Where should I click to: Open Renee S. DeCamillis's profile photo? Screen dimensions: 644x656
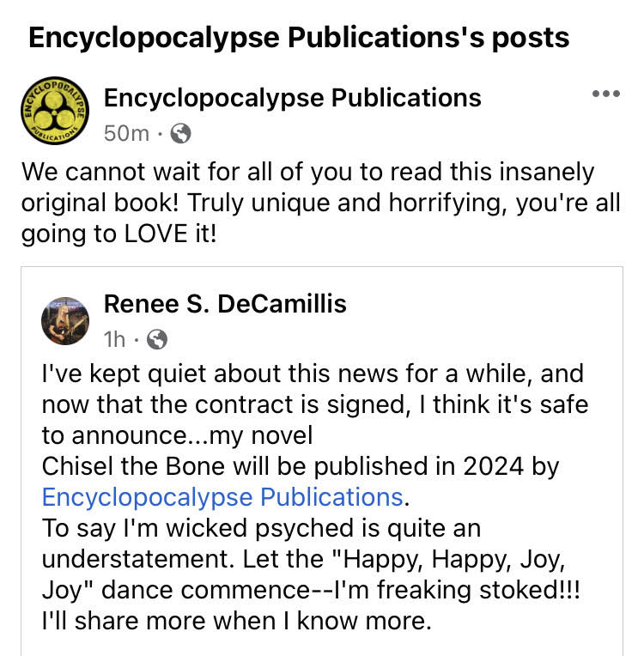tap(65, 321)
